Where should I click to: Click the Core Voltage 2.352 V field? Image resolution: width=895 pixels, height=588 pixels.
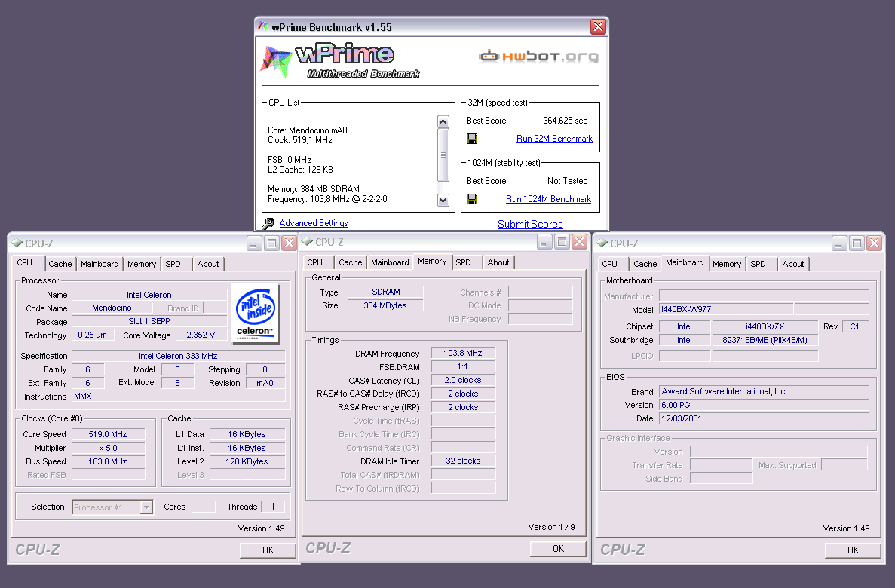click(x=201, y=335)
